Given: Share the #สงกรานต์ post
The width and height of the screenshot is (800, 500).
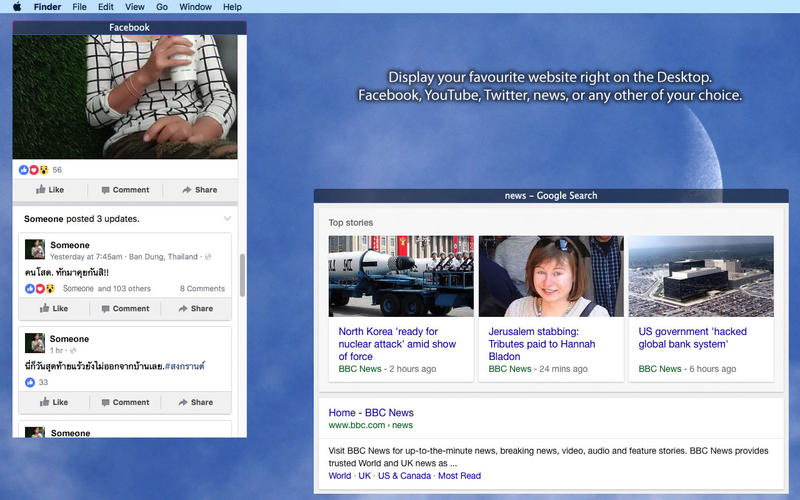Looking at the screenshot, I should pos(195,403).
